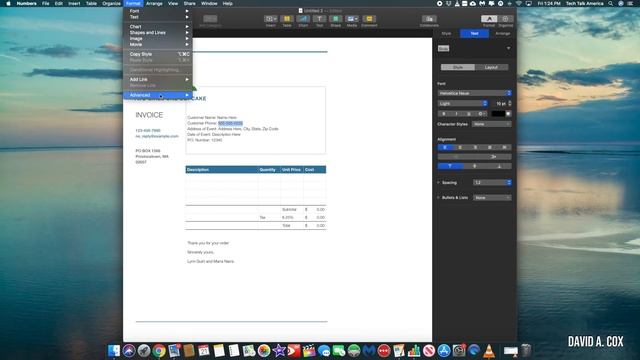Increase text indent button
The image size is (640, 360).
point(493,157)
